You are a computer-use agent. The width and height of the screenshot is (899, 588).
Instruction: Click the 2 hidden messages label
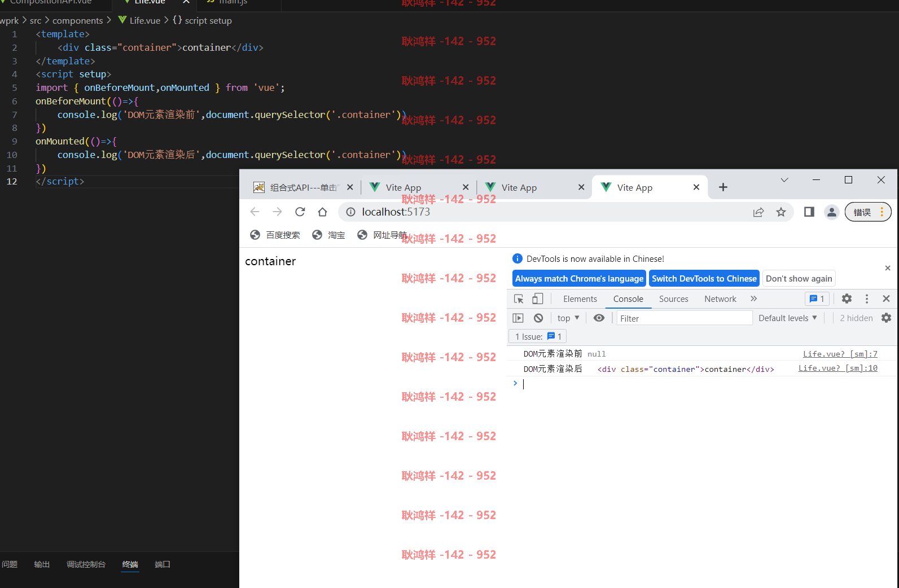[x=856, y=318]
